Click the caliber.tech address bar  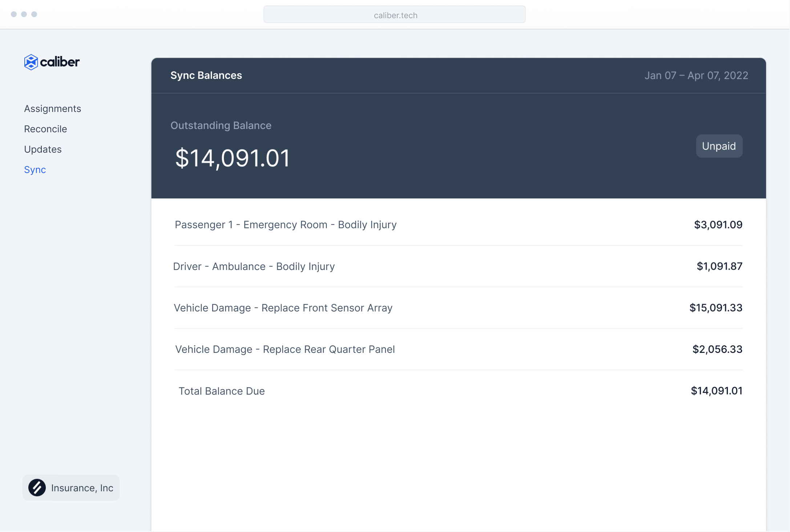[394, 15]
